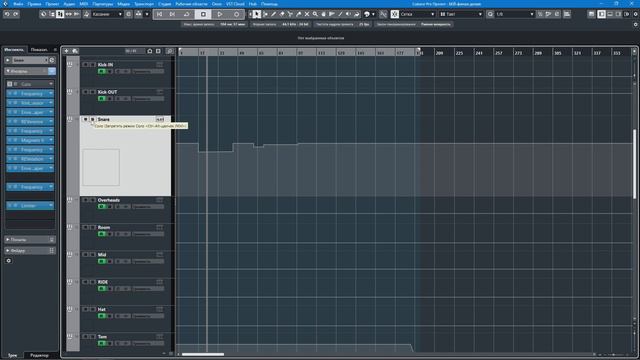The width and height of the screenshot is (640, 360).
Task: Solo the Kick OUT track
Action: (x=93, y=92)
